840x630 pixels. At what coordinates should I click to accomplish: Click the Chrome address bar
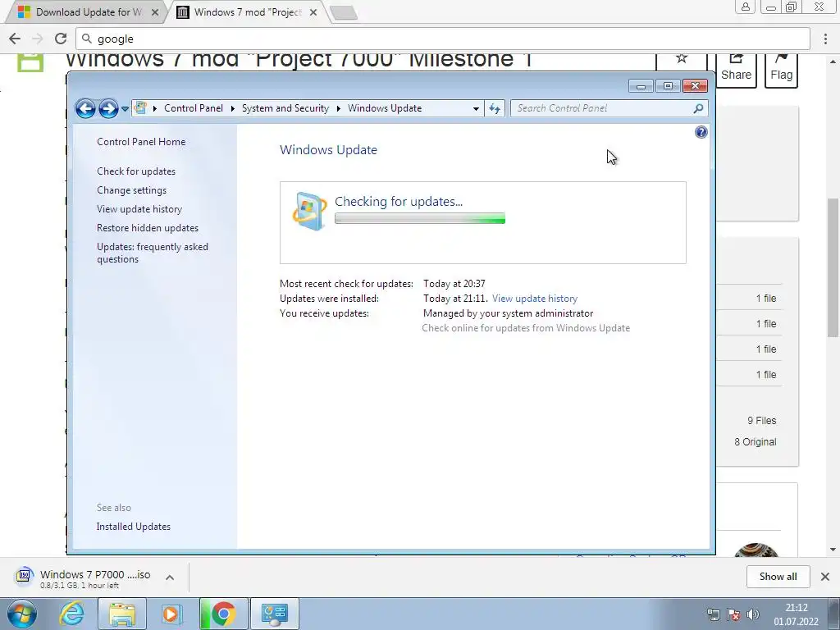pos(443,39)
